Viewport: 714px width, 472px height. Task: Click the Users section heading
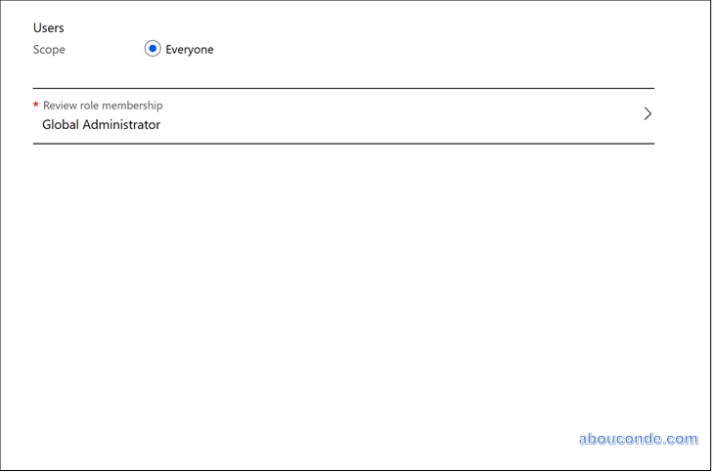click(48, 28)
